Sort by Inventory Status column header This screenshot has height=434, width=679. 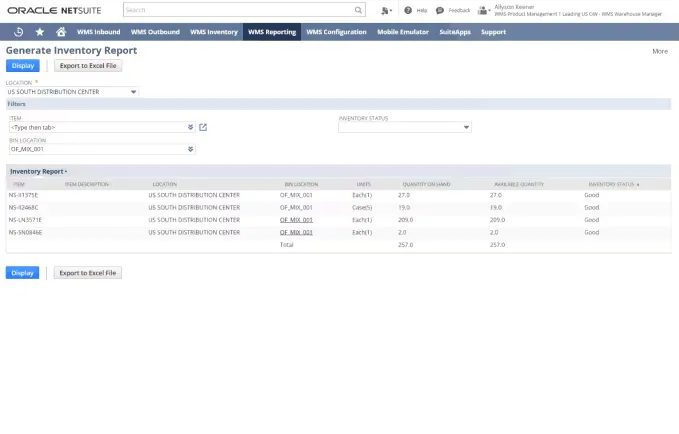(612, 185)
